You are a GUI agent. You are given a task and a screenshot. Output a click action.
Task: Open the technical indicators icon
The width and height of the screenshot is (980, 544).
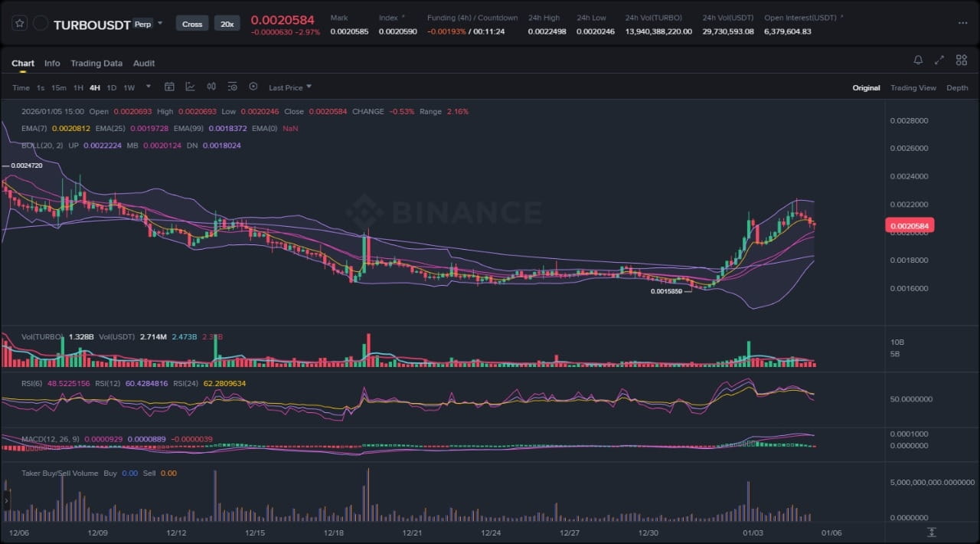(x=190, y=87)
